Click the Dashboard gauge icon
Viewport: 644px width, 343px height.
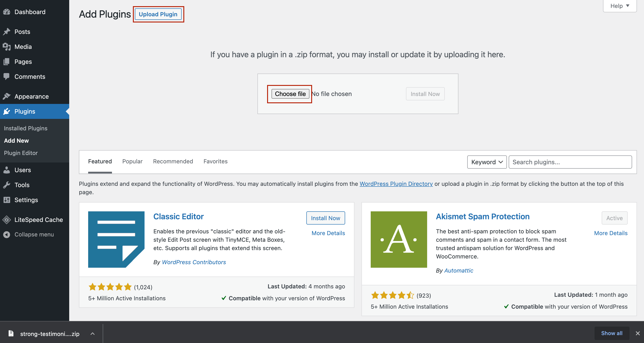point(7,12)
